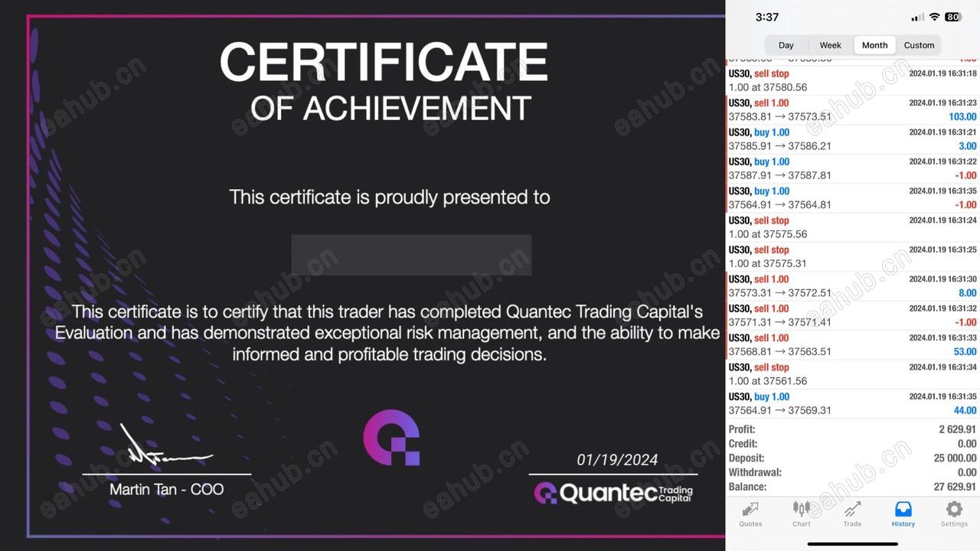The width and height of the screenshot is (980, 551).
Task: Click 'This certificate is proudly presented to'
Action: pos(390,197)
